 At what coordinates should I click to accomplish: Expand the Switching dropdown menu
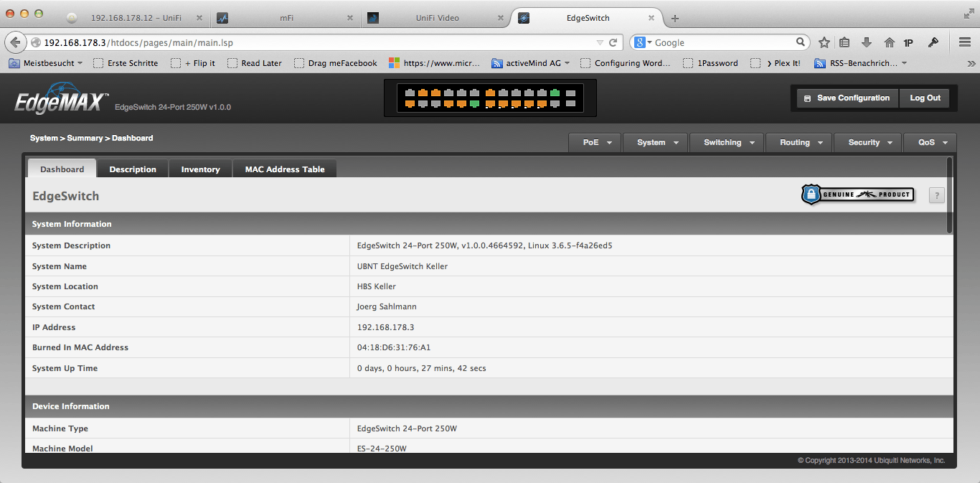coord(727,142)
